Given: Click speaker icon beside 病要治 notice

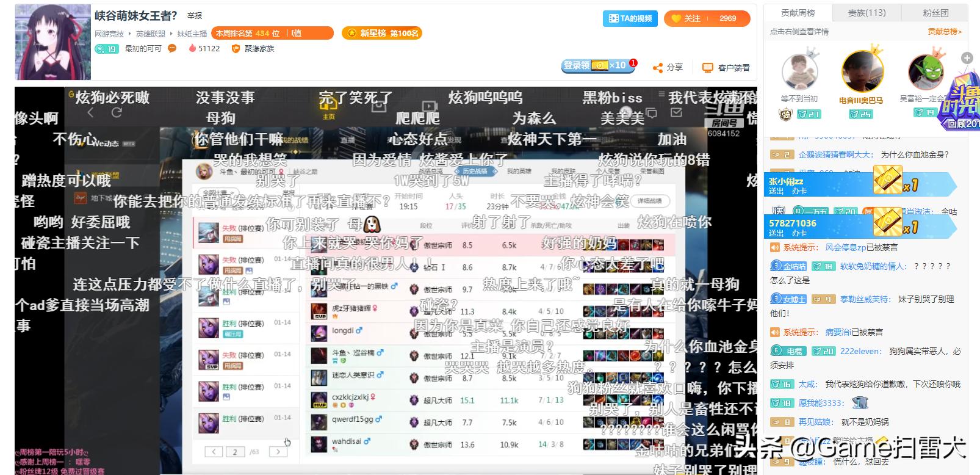Looking at the screenshot, I should click(775, 332).
